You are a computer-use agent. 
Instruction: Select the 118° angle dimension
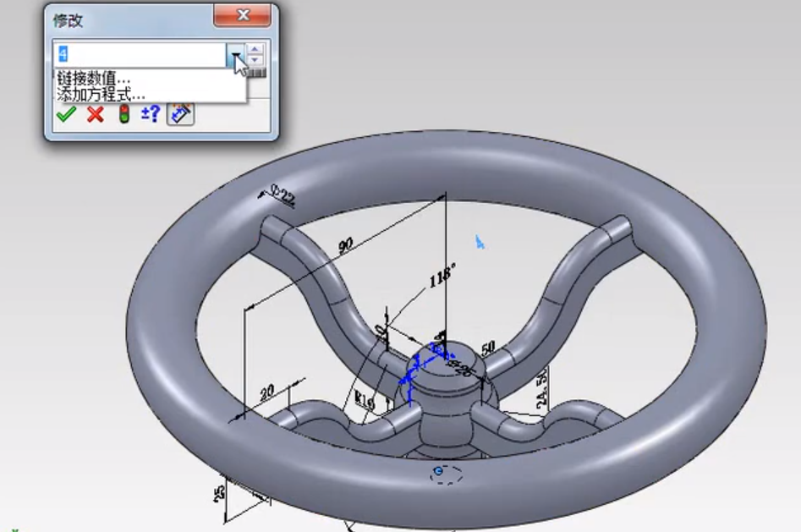(442, 276)
